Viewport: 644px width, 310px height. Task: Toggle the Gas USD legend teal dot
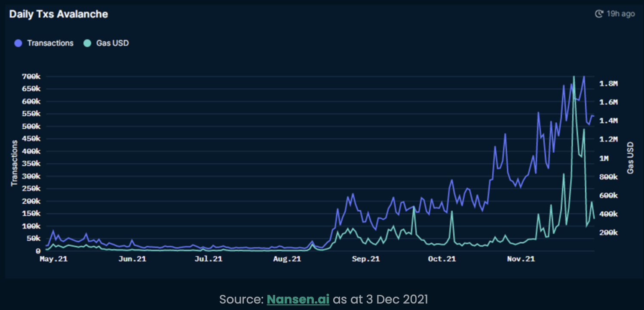87,43
